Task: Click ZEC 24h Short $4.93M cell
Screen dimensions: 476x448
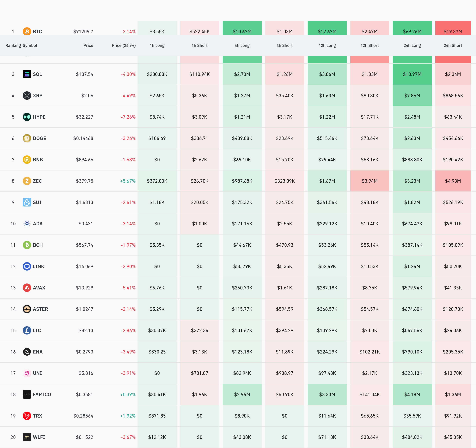Action: click(x=453, y=181)
